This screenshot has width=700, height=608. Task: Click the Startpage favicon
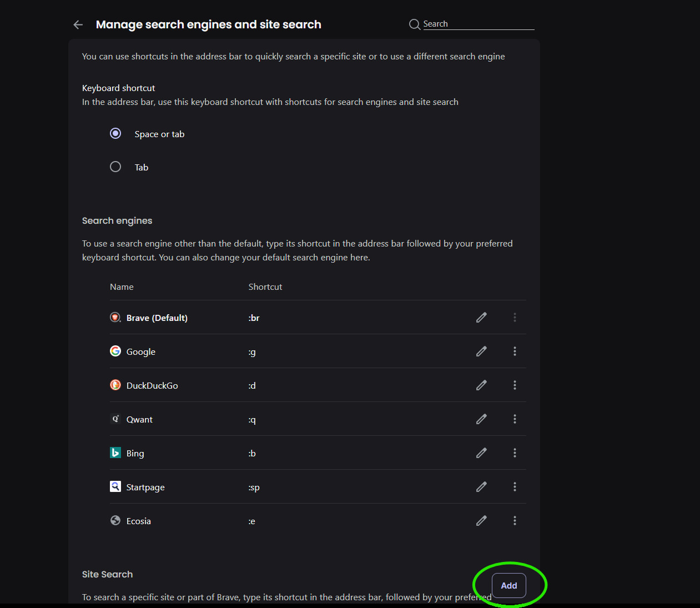tap(115, 486)
